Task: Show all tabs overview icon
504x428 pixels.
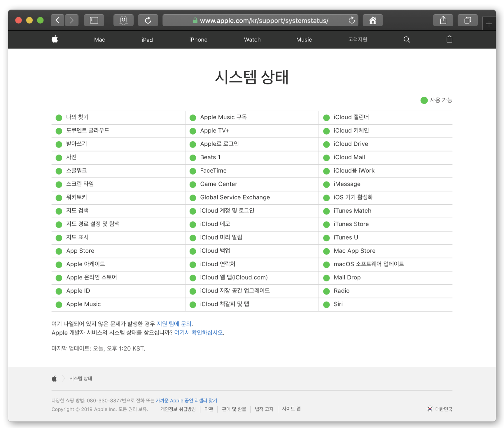Action: tap(468, 20)
